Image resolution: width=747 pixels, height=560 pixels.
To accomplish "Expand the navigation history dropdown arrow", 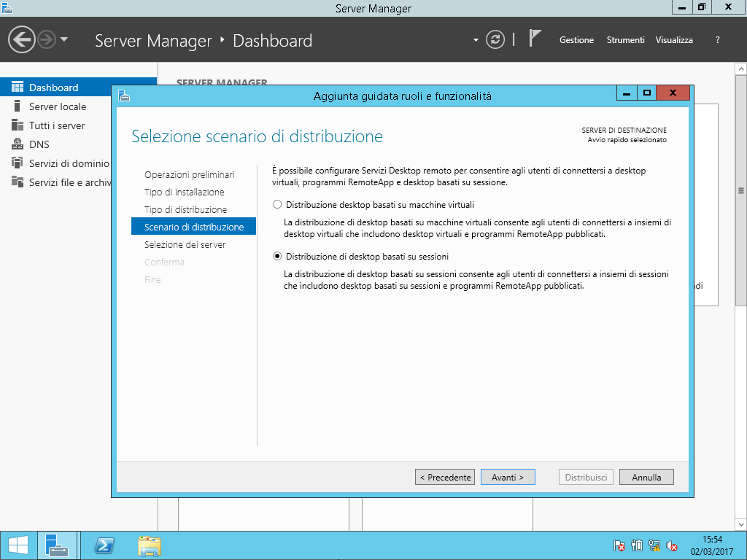I will pos(64,39).
